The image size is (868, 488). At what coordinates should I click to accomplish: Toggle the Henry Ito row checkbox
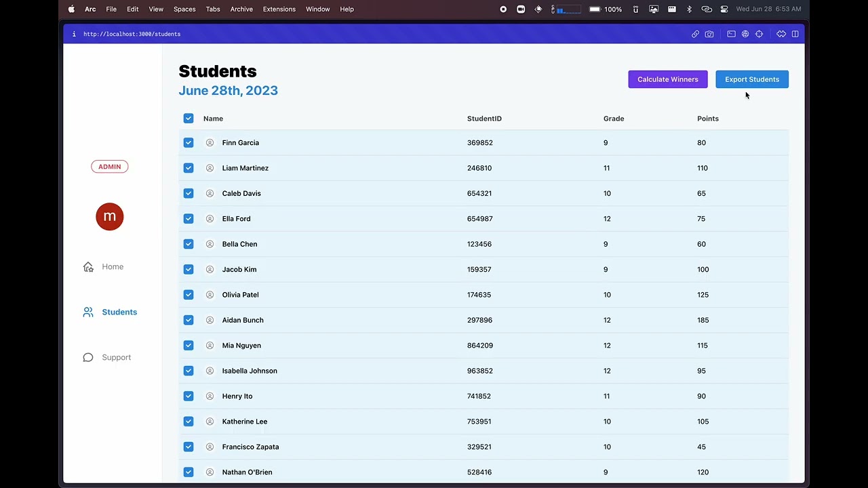click(189, 396)
